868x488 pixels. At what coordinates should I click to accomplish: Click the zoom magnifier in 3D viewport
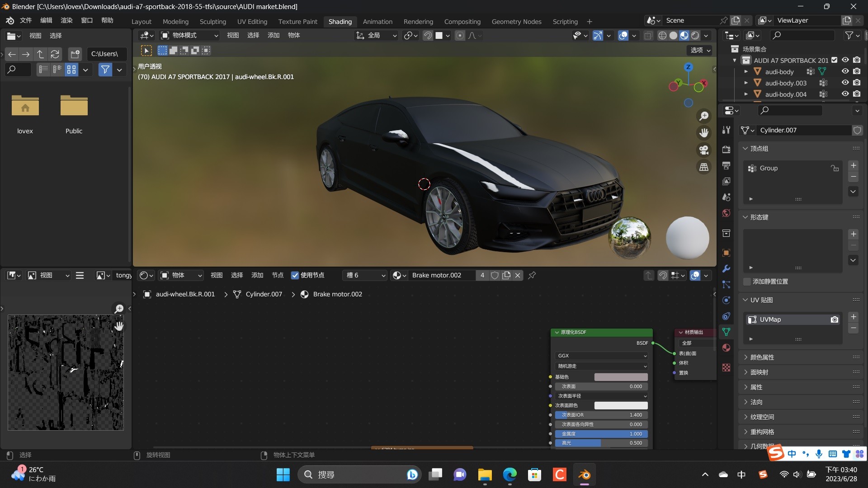point(704,116)
